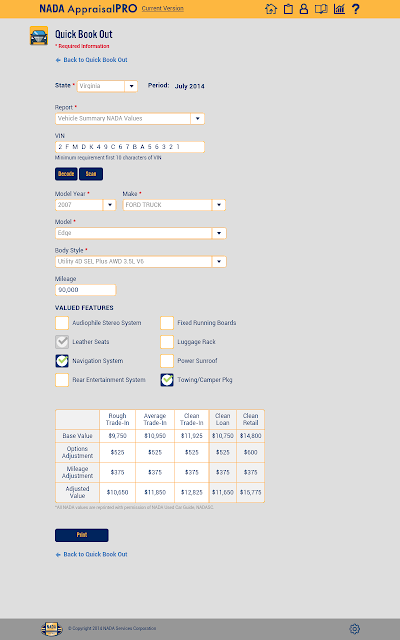This screenshot has height=640, width=400.
Task: Open the home icon in header
Action: (271, 9)
